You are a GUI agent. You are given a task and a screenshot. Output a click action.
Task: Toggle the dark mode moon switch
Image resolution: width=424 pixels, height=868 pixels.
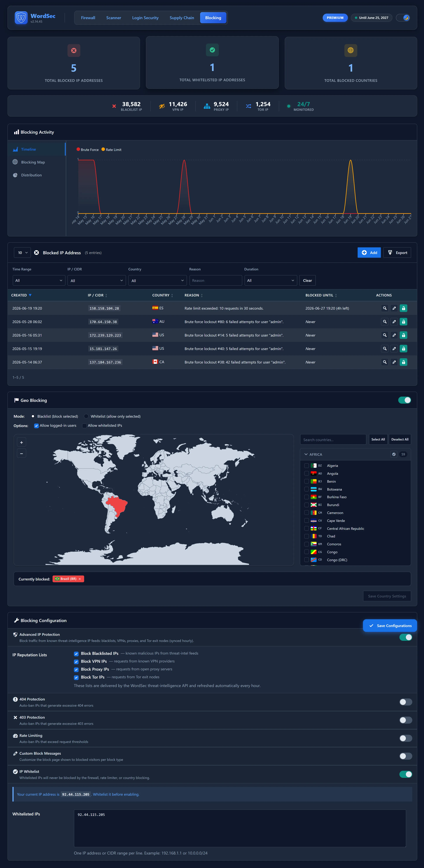tap(403, 18)
